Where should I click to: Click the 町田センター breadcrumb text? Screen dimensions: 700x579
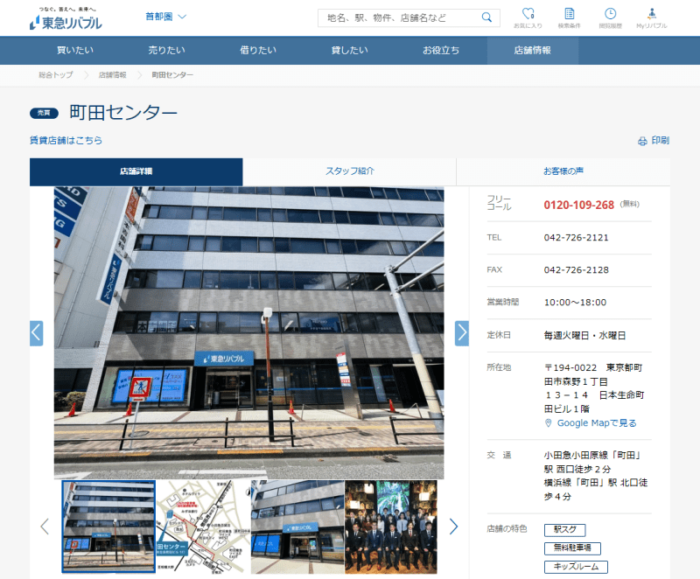(x=172, y=75)
